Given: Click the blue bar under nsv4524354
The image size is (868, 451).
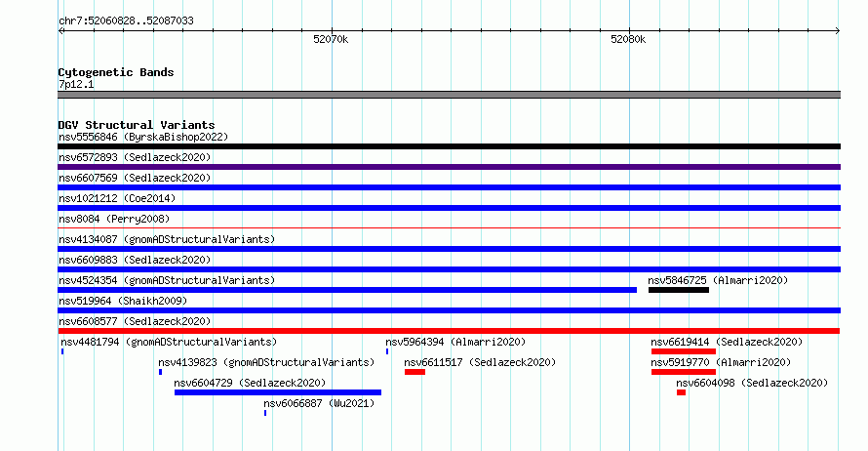Looking at the screenshot, I should pos(347,290).
